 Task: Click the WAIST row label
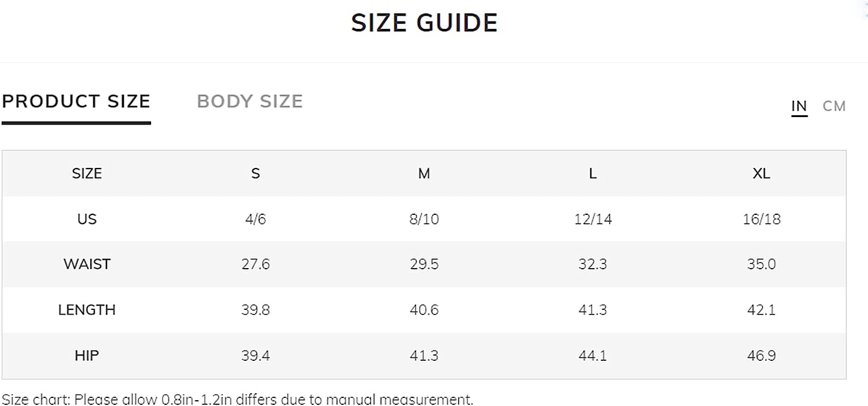tap(87, 264)
